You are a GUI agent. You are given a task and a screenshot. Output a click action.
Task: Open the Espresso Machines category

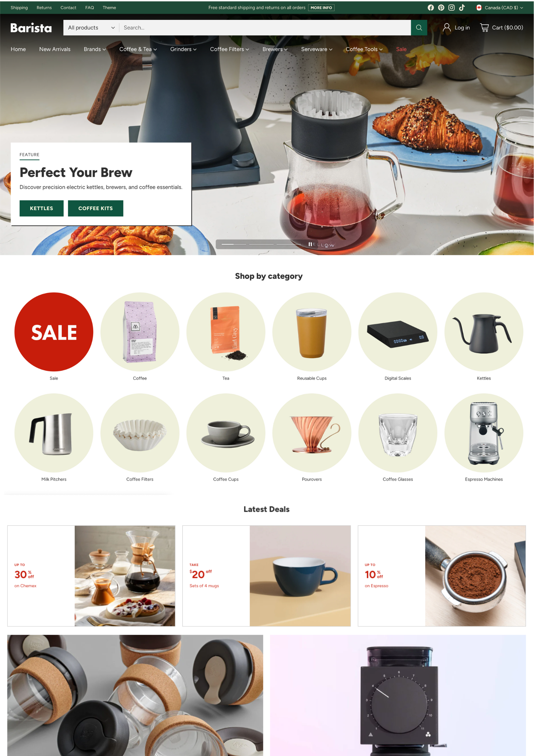coord(484,438)
